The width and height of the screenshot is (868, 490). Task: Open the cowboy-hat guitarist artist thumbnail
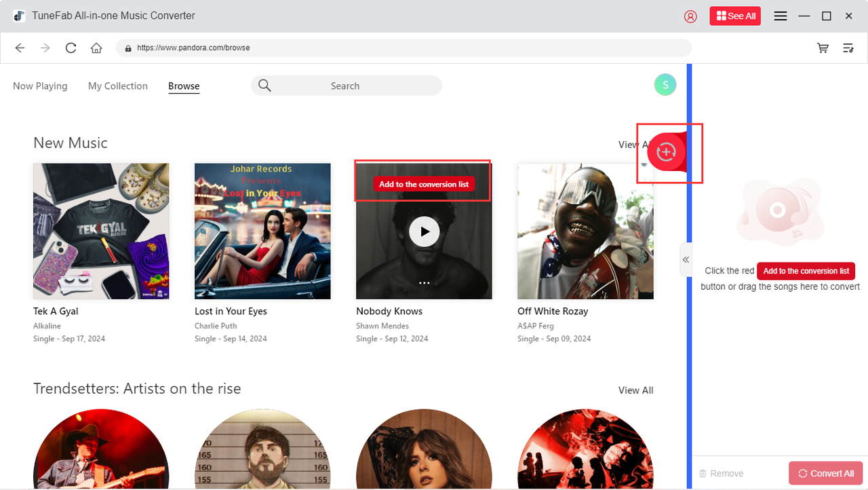click(101, 449)
